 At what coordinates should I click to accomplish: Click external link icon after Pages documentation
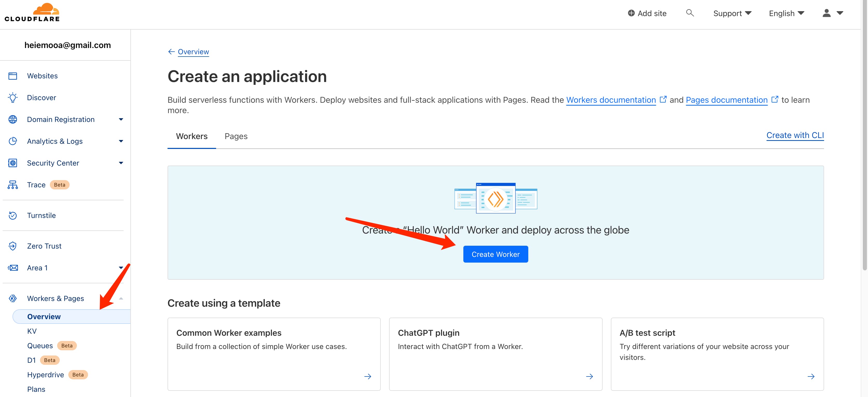tap(775, 99)
